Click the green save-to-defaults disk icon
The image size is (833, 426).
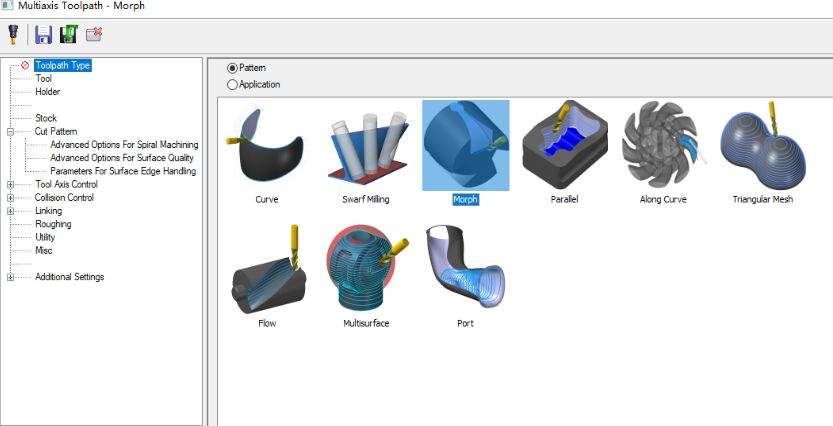click(x=69, y=35)
